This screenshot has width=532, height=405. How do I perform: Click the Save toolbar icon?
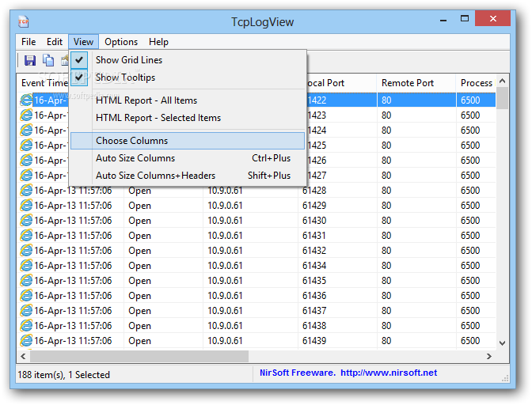(30, 60)
